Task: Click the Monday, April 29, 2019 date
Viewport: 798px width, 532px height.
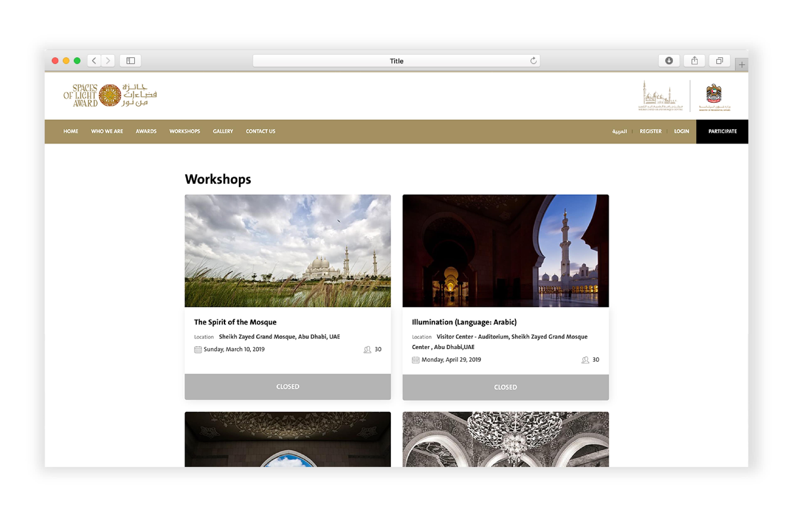Action: pos(451,360)
